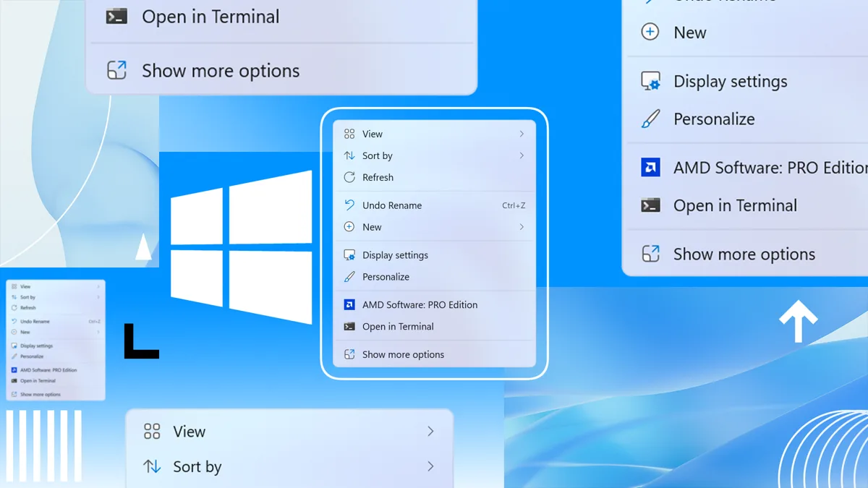868x488 pixels.
Task: Click the large Open in Terminal label, top-right crop
Action: [x=735, y=206]
